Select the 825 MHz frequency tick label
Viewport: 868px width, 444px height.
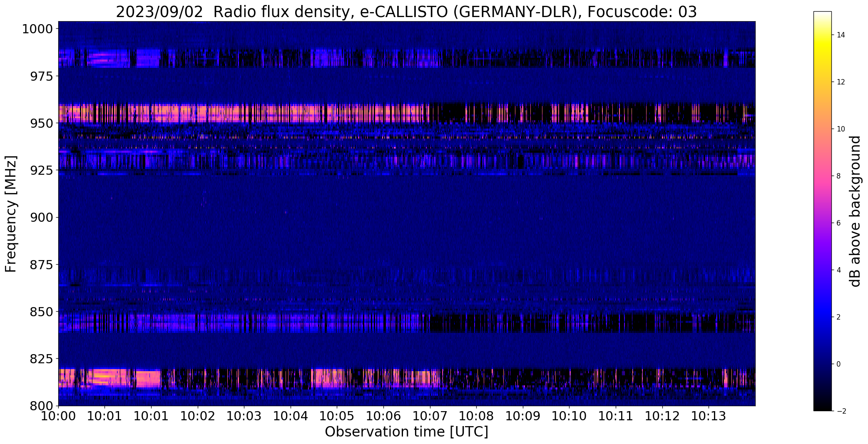coord(42,359)
